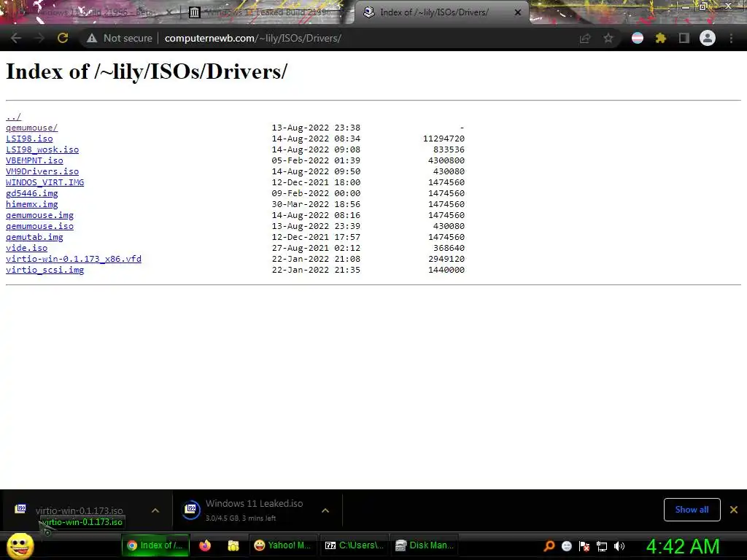Open the Chrome three-dot menu
Viewport: 747px width, 560px height.
(731, 38)
